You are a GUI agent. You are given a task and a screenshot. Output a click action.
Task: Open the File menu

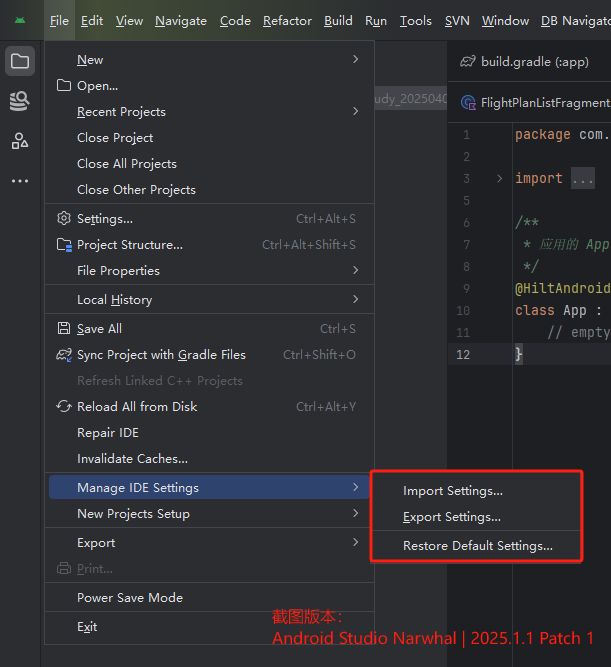[x=59, y=20]
